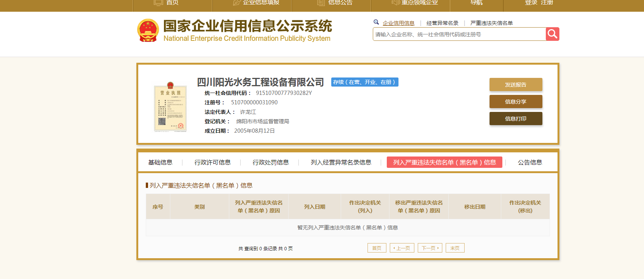Select 经营异常名录 search category
644x279 pixels.
coord(442,23)
